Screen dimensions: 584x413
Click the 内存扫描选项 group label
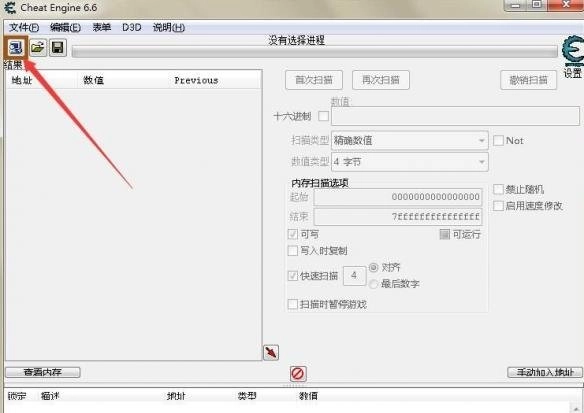point(320,183)
